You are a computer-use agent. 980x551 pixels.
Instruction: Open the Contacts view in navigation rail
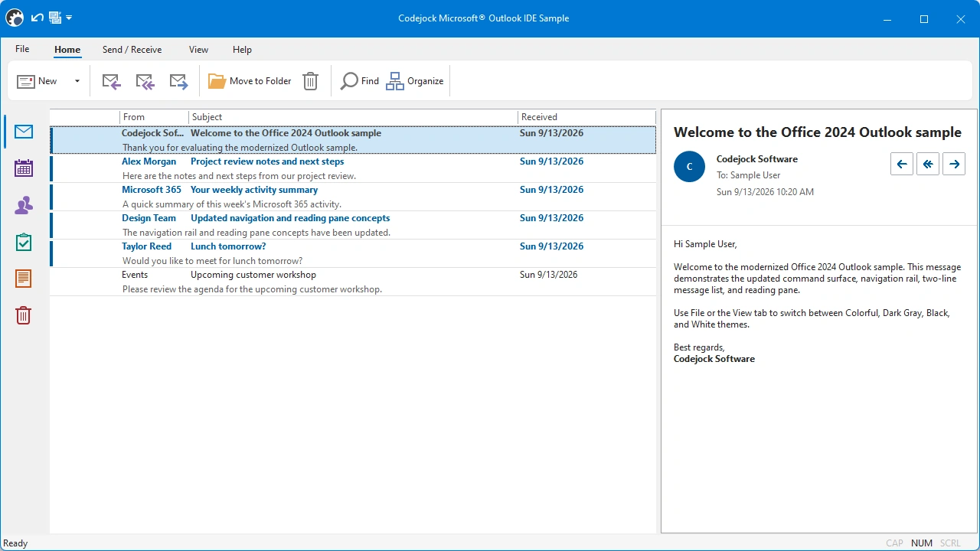pyautogui.click(x=24, y=205)
